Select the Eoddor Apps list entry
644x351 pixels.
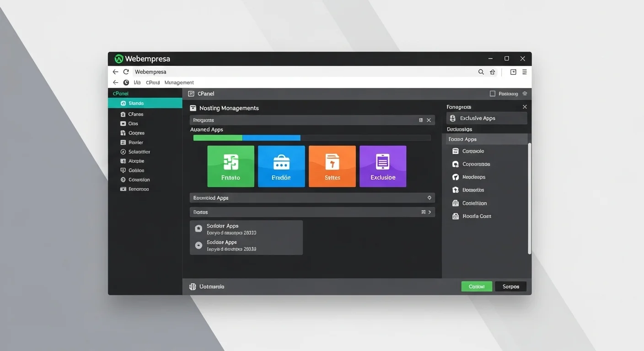pos(246,245)
